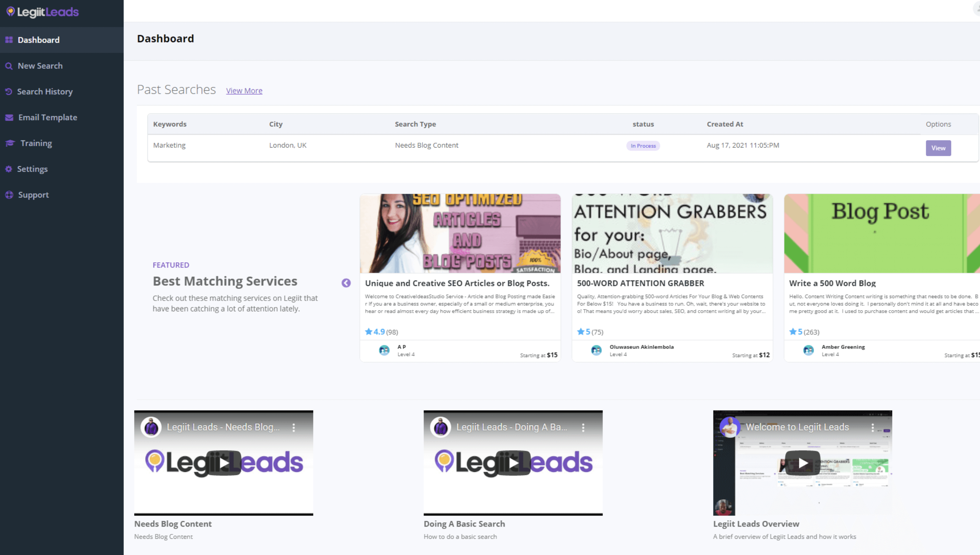Screen dimensions: 980x555
Task: Click video title Legiit Leads - Needs Blog
Action: pos(223,427)
